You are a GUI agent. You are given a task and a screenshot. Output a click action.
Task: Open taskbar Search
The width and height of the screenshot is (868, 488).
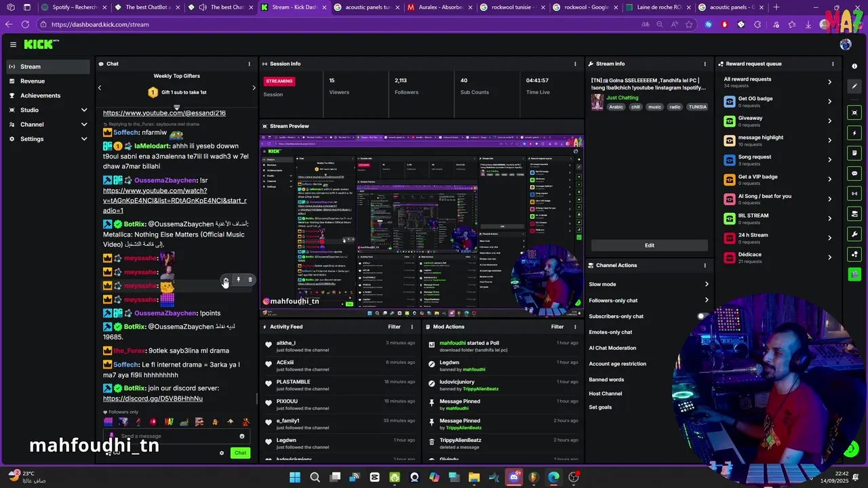[315, 477]
